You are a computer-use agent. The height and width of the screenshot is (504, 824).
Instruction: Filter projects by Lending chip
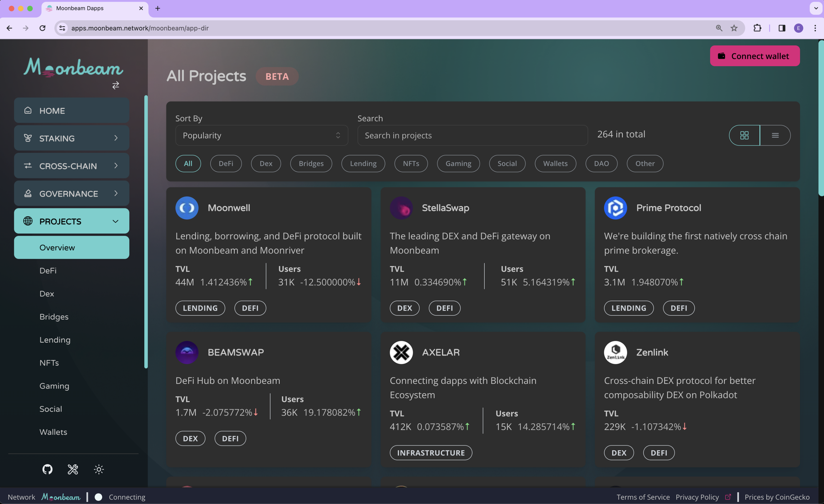pyautogui.click(x=363, y=164)
